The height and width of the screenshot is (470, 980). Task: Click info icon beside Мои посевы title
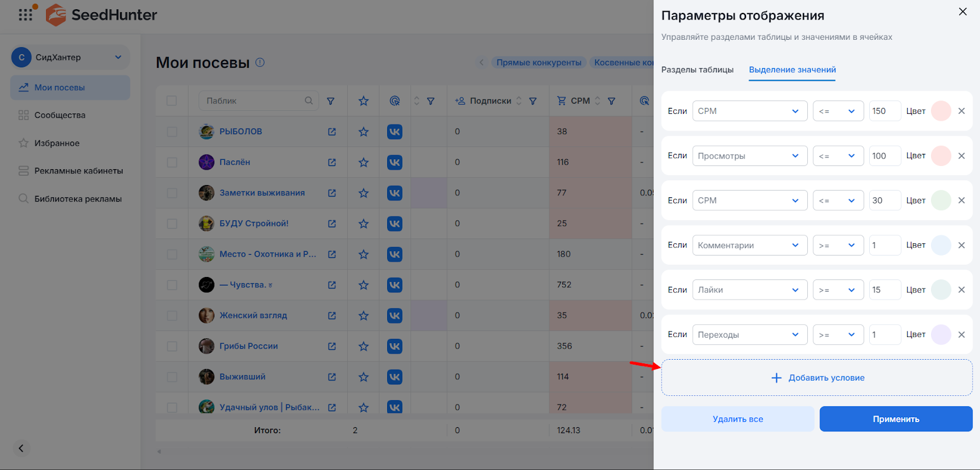point(260,63)
